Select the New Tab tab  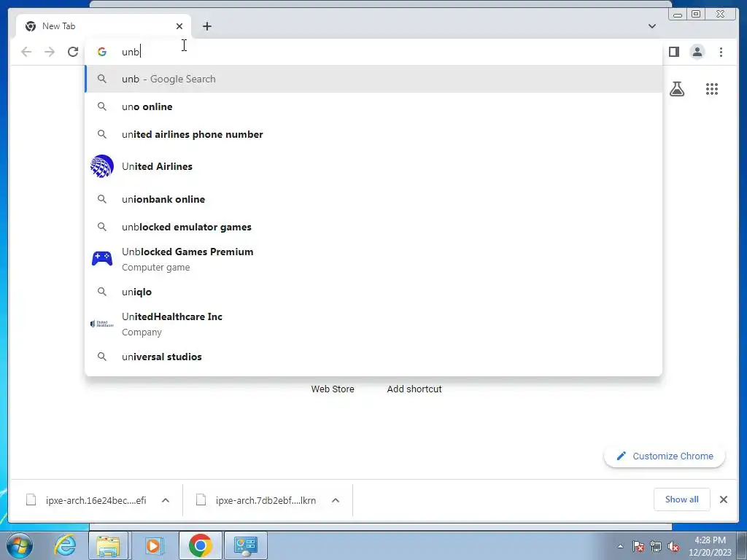(104, 26)
